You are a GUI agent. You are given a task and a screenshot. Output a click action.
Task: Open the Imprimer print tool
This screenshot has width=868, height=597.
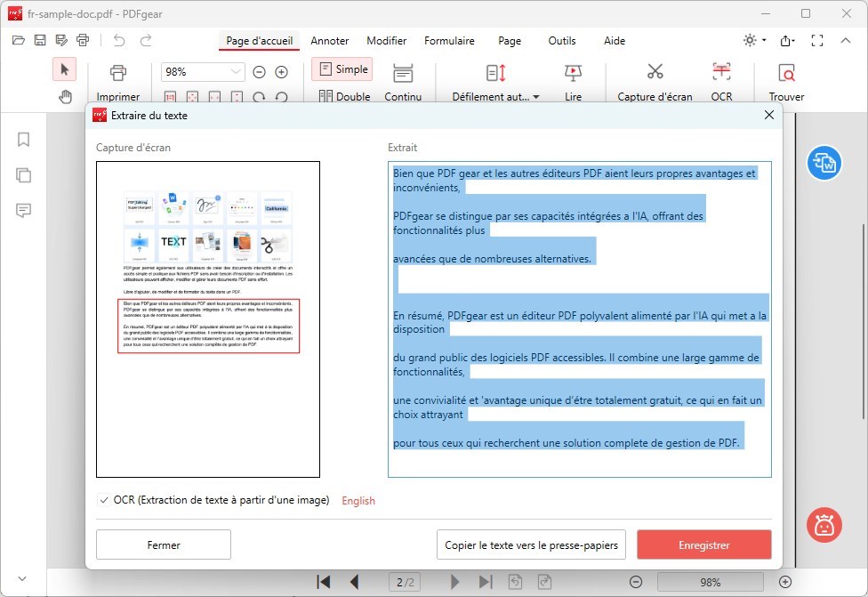click(x=118, y=80)
